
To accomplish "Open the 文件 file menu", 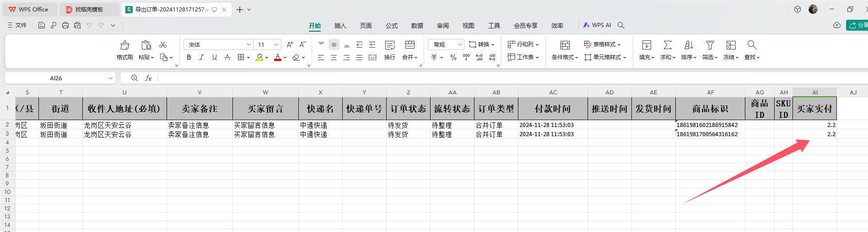I will (17, 25).
